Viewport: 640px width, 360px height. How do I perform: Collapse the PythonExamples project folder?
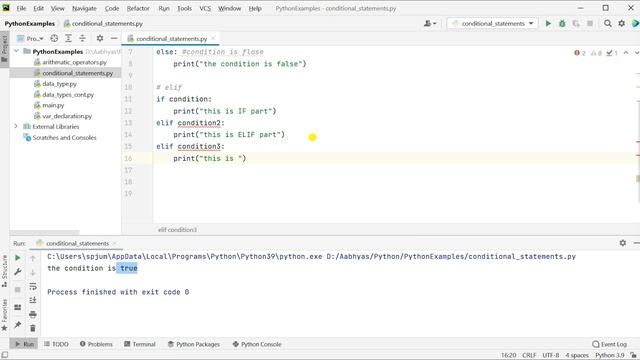pyautogui.click(x=16, y=51)
